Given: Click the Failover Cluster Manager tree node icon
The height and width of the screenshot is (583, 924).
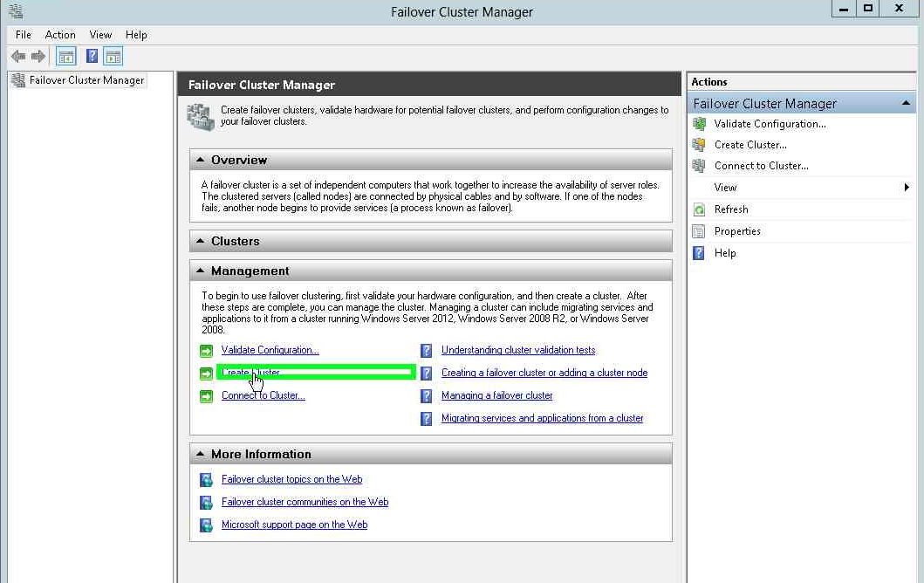Looking at the screenshot, I should pyautogui.click(x=18, y=80).
